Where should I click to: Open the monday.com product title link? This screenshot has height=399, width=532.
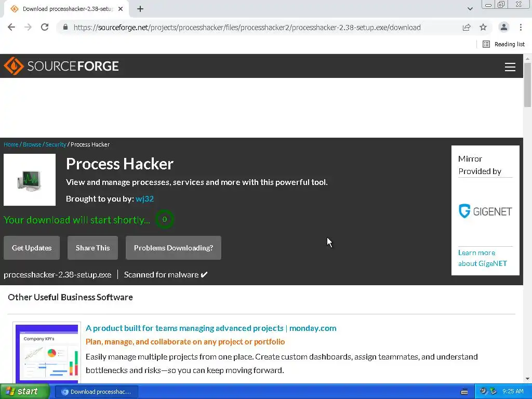pyautogui.click(x=211, y=328)
